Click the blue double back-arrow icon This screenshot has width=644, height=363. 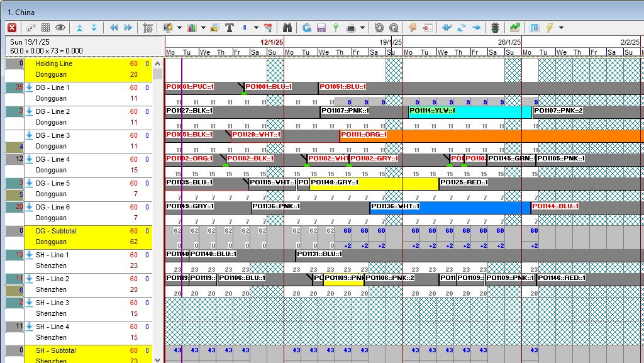tap(447, 28)
